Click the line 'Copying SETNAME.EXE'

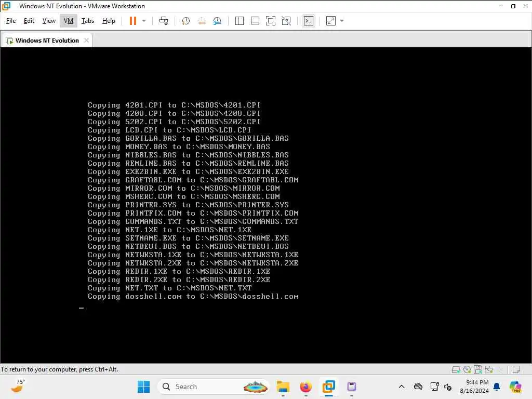click(x=188, y=238)
